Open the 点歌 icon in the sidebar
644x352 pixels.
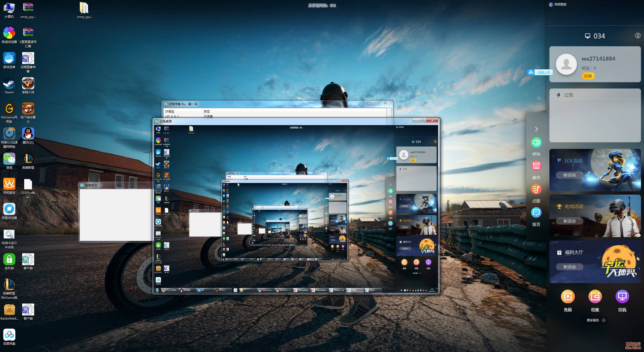click(536, 189)
